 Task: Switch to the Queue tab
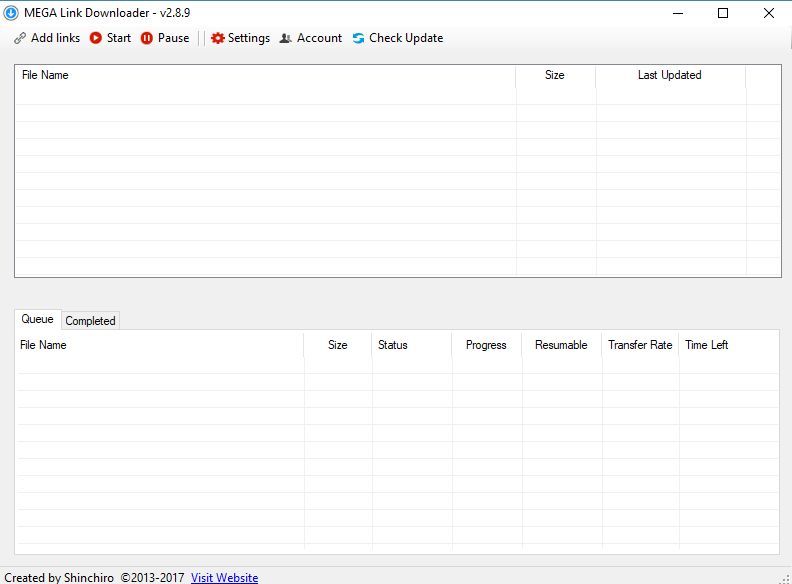[37, 319]
